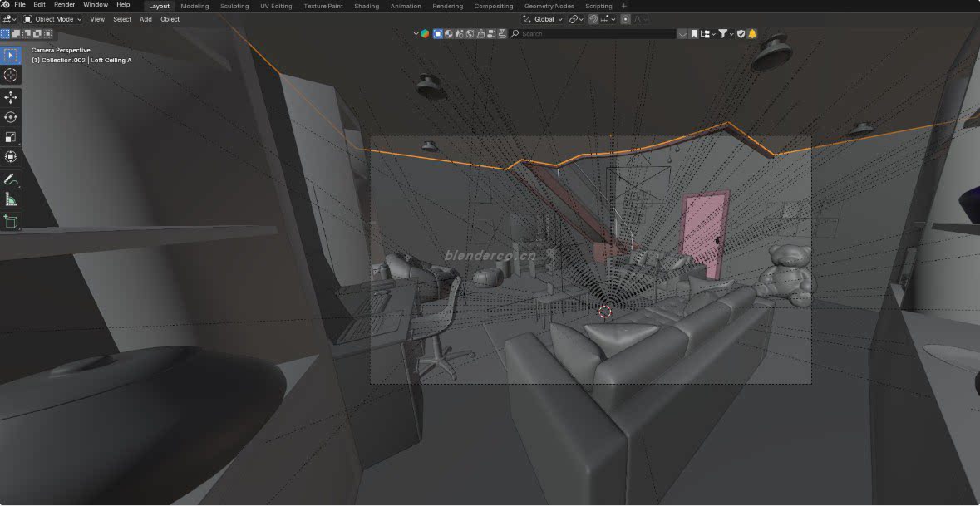This screenshot has width=980, height=506.
Task: Switch to the Sculpting workspace tab
Action: click(x=234, y=7)
